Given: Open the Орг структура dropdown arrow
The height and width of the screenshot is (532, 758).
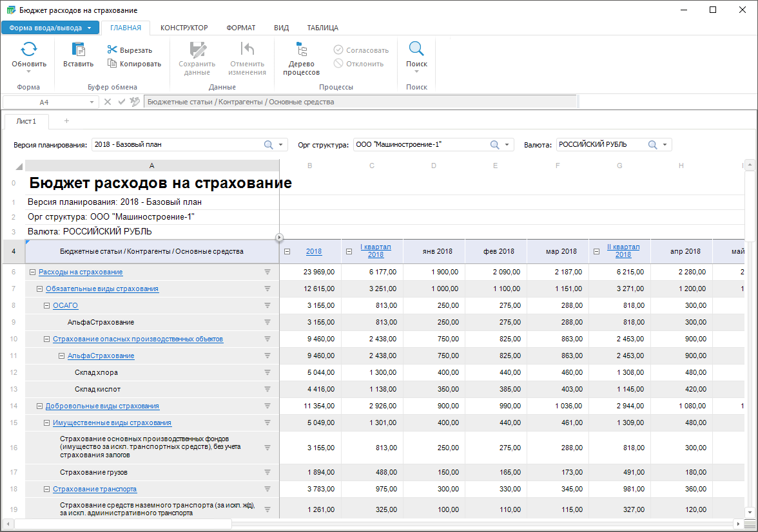Looking at the screenshot, I should 507,145.
